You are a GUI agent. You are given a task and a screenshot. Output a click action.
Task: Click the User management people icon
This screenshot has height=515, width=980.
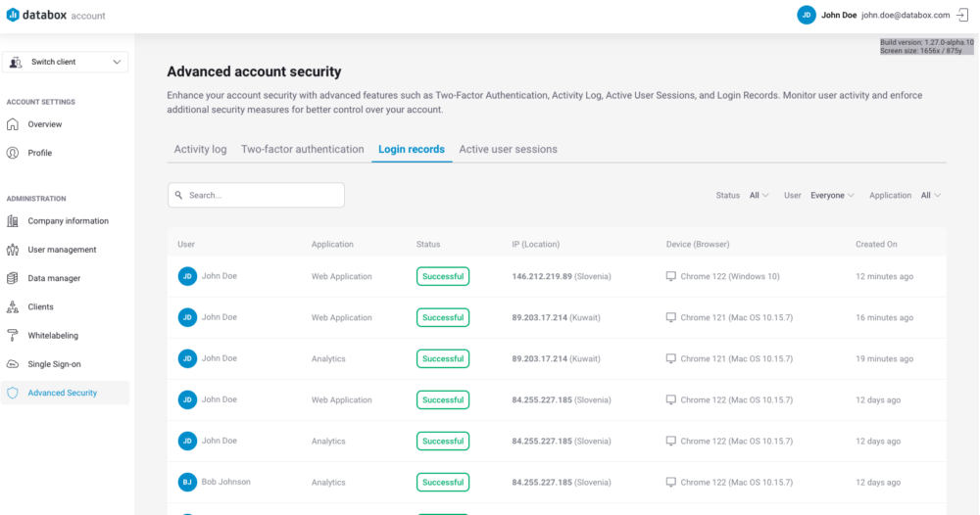coord(13,250)
